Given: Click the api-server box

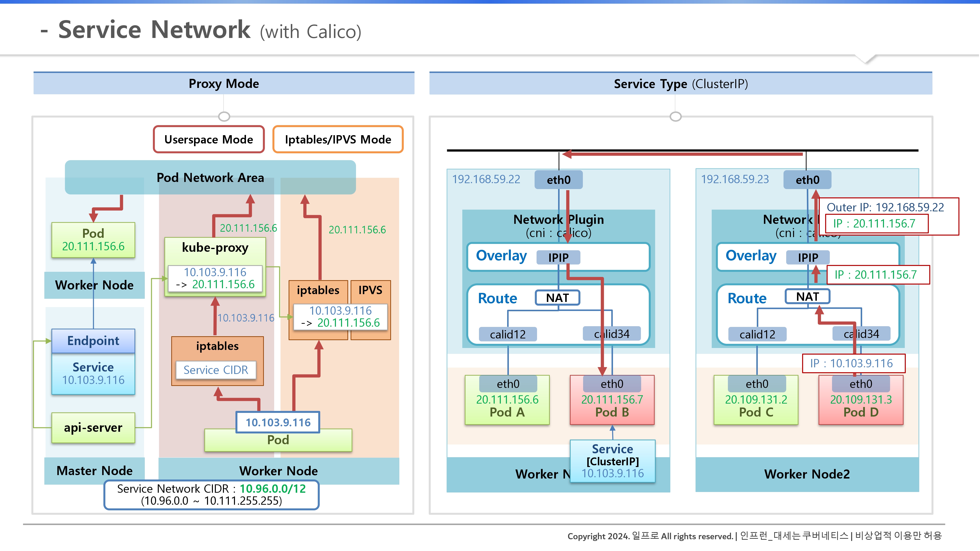Looking at the screenshot, I should click(93, 428).
